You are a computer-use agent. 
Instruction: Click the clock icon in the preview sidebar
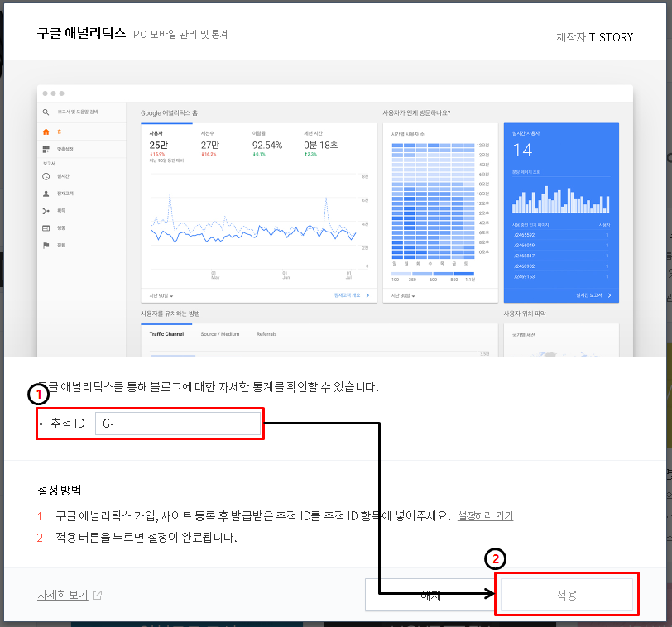(x=46, y=176)
